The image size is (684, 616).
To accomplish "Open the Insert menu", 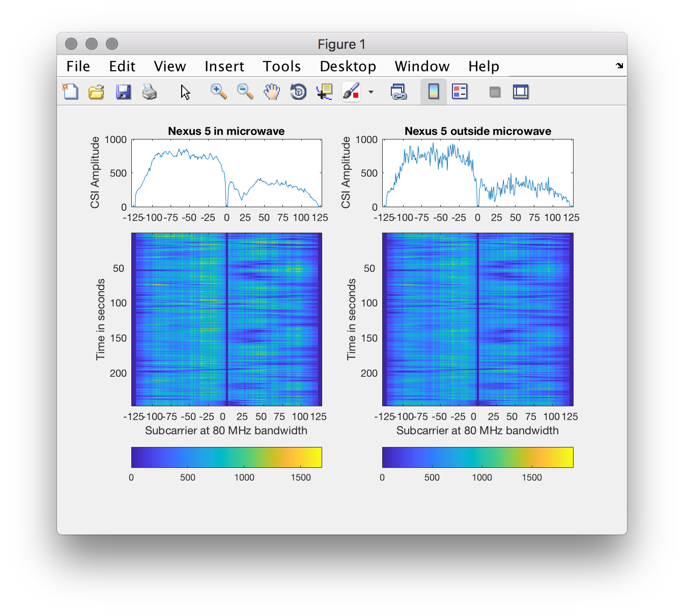I will click(x=224, y=66).
